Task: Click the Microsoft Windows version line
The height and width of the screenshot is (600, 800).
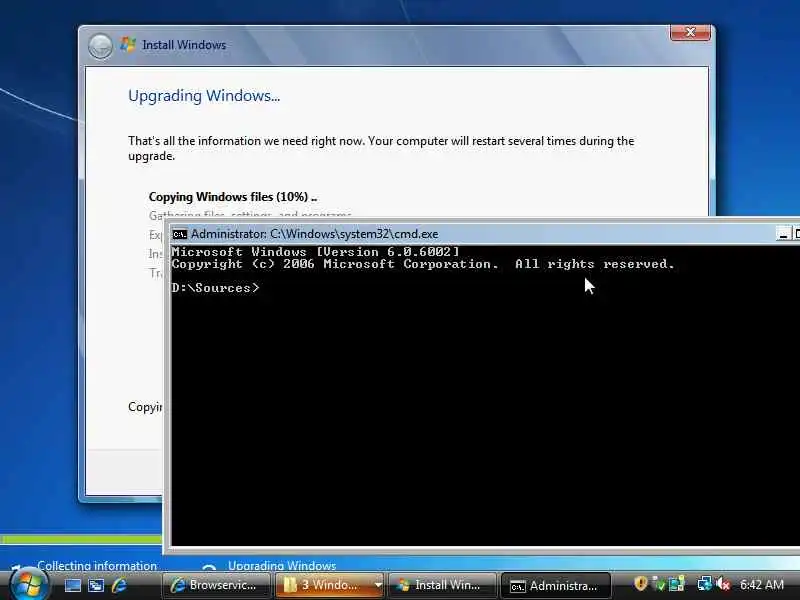Action: (315, 252)
